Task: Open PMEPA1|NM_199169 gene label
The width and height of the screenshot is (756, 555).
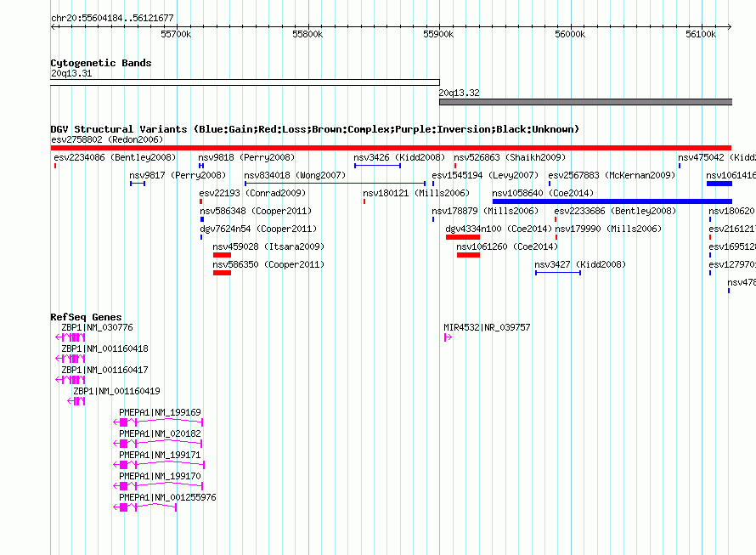Action: point(160,412)
